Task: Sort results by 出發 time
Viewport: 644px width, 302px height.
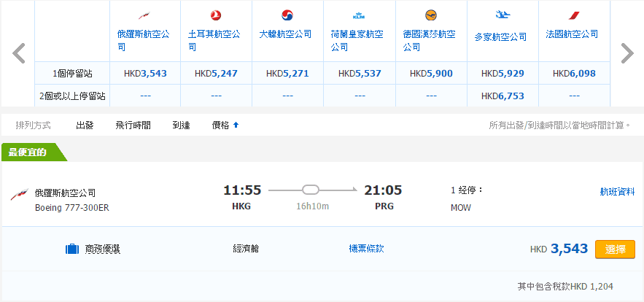Action: point(85,125)
